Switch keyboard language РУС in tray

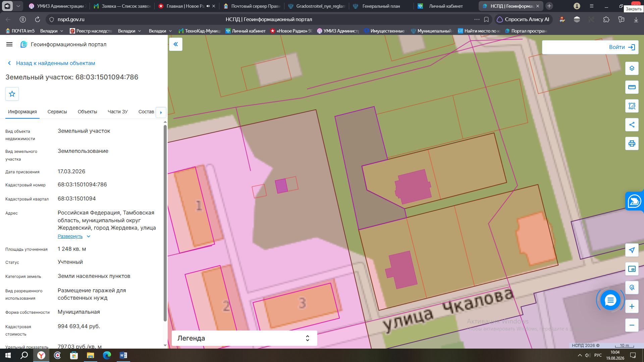coord(598,355)
